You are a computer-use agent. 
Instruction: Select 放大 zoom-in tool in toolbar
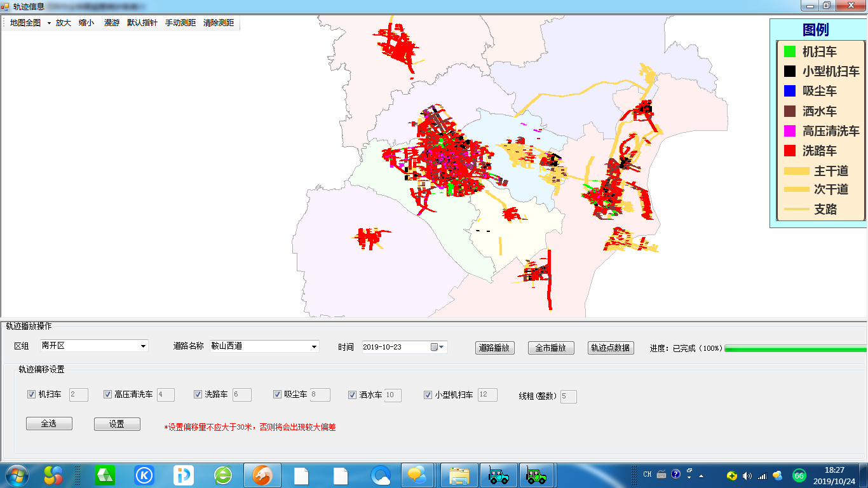pyautogui.click(x=64, y=23)
